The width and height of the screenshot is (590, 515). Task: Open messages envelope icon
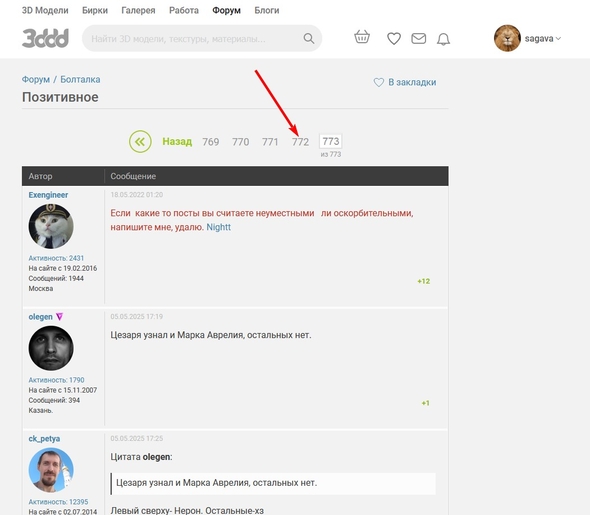coord(418,38)
